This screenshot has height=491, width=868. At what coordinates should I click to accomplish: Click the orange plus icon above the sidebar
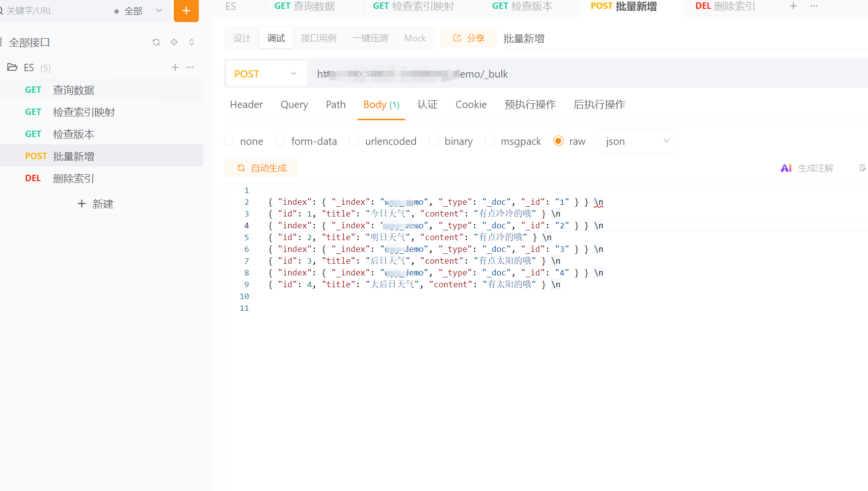point(186,10)
